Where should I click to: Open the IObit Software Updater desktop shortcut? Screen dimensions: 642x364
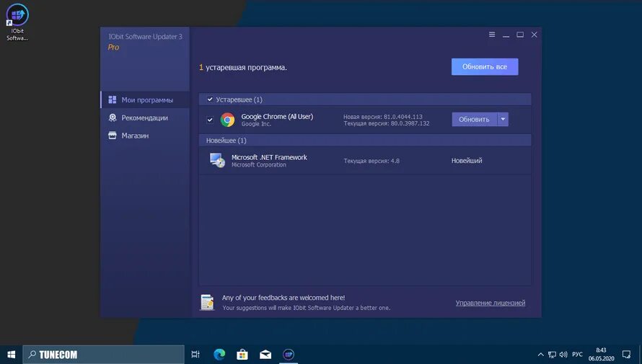tap(17, 22)
